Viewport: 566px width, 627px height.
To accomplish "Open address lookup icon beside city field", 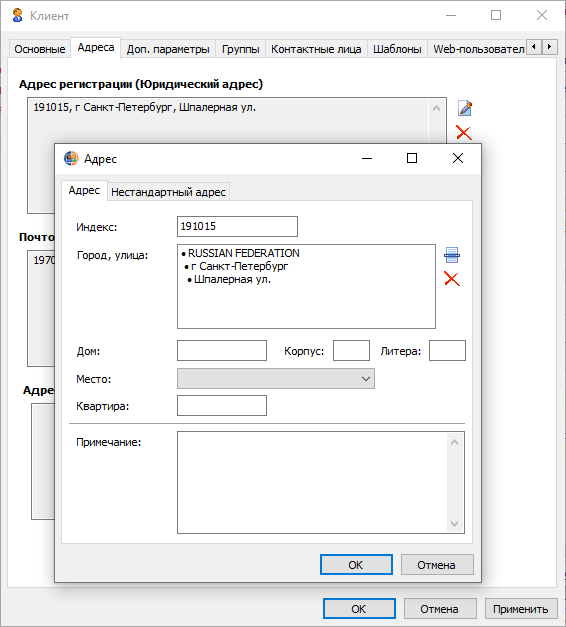I will [x=452, y=255].
